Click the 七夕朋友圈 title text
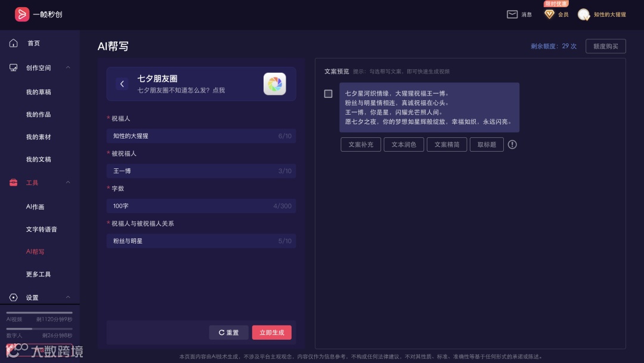The width and height of the screenshot is (644, 363). 157,79
